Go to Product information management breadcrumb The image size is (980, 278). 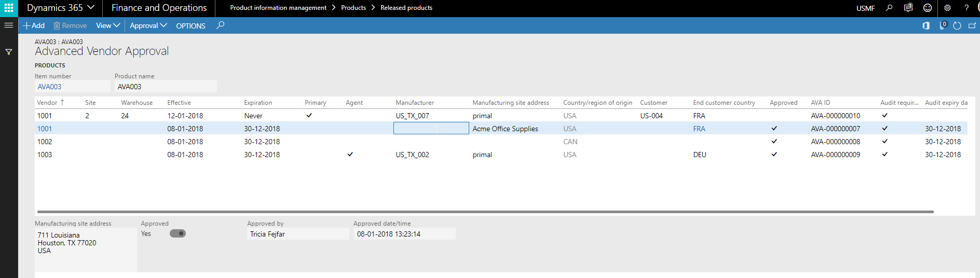pyautogui.click(x=278, y=8)
